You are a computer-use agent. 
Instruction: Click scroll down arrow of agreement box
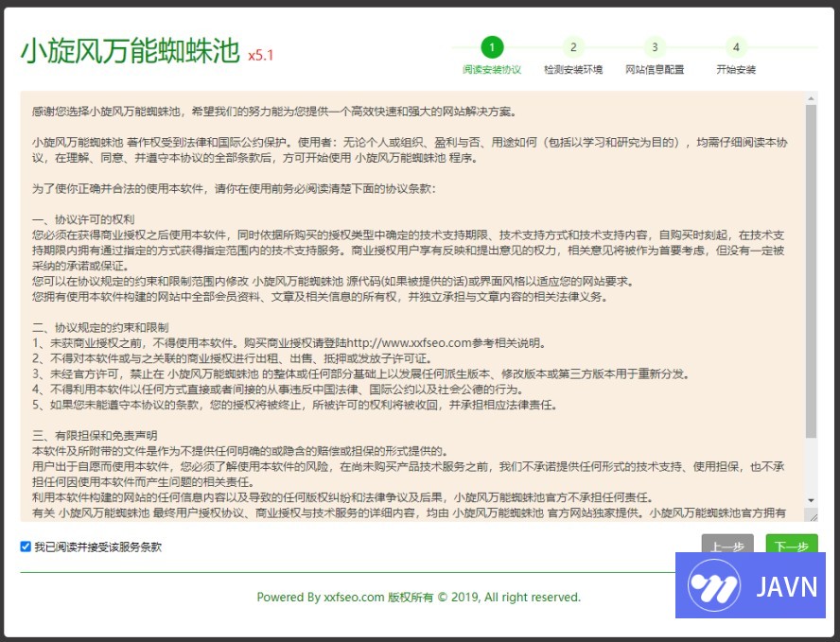[811, 500]
